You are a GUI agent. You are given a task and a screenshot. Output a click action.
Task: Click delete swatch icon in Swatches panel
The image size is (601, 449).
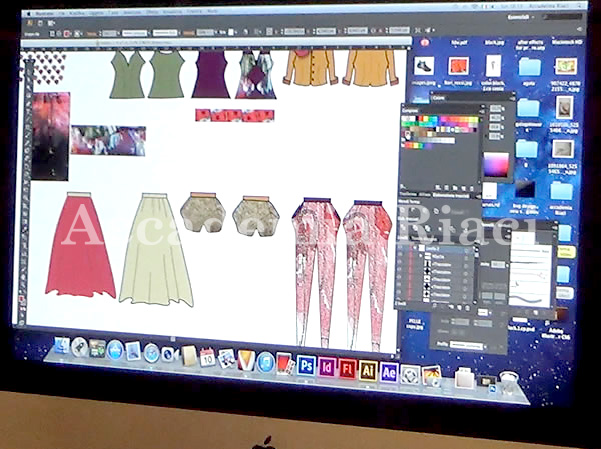tap(471, 188)
